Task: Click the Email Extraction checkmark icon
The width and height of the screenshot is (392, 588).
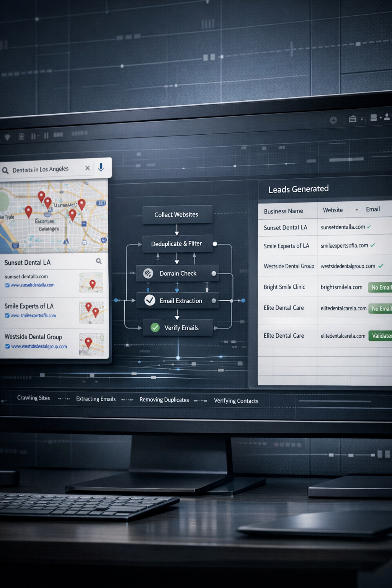Action: (150, 301)
